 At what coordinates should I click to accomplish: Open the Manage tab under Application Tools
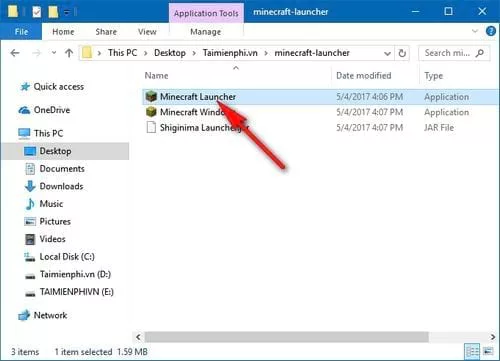pyautogui.click(x=206, y=32)
